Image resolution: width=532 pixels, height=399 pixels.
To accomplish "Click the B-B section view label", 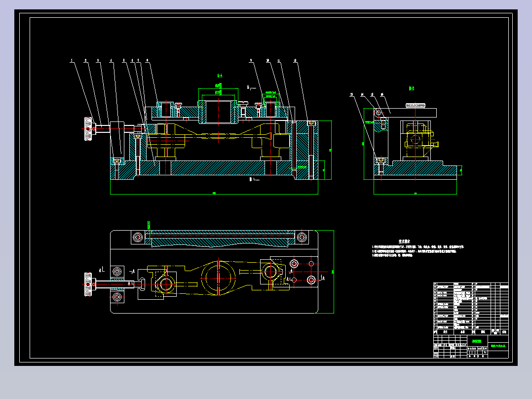I will pyautogui.click(x=412, y=88).
